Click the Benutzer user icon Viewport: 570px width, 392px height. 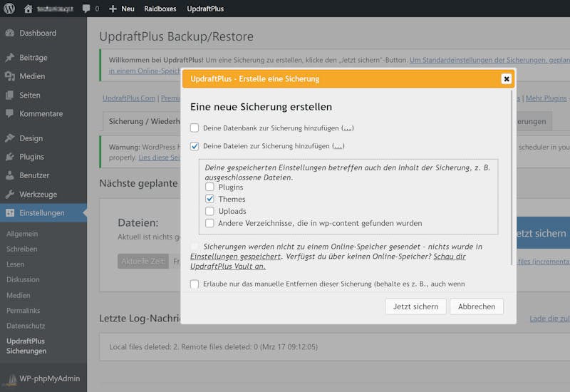[x=10, y=175]
